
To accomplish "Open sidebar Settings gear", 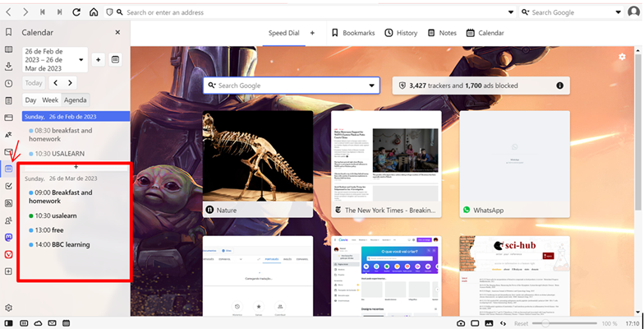I will click(8, 308).
